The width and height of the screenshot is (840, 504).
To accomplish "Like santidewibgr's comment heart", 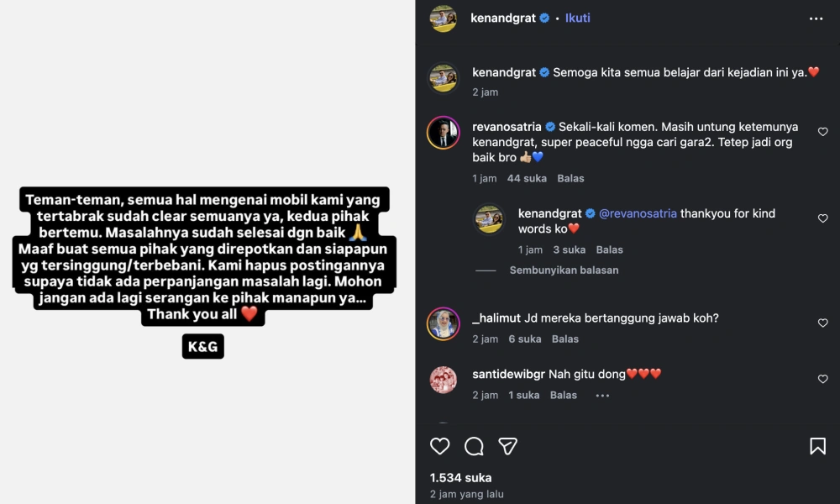I will [822, 379].
